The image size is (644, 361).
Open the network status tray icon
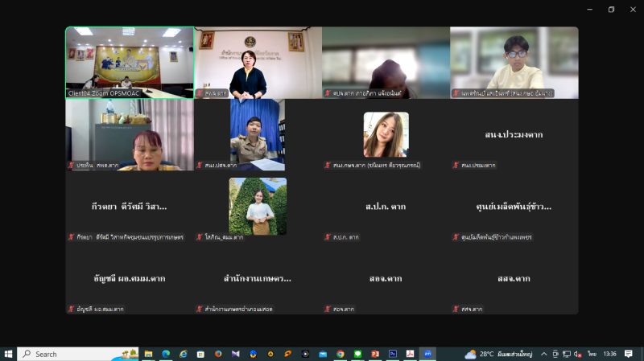[566, 354]
